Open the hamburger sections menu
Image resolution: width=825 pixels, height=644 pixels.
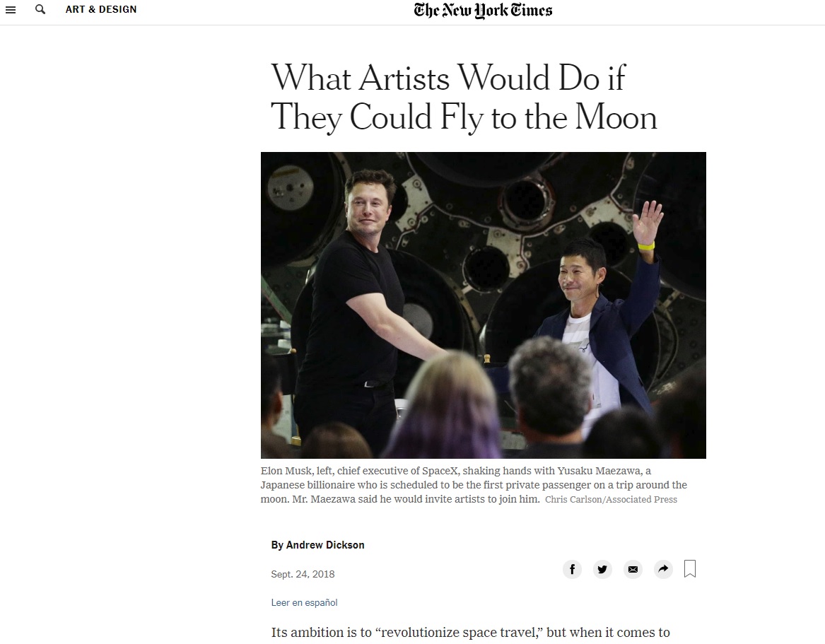pos(11,10)
